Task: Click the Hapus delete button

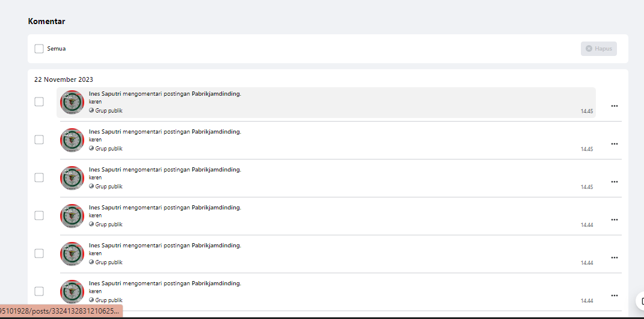Action: tap(598, 49)
